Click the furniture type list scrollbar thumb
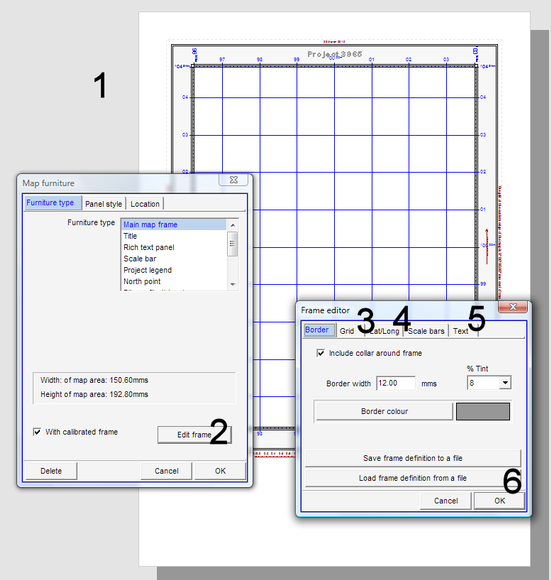 (232, 244)
